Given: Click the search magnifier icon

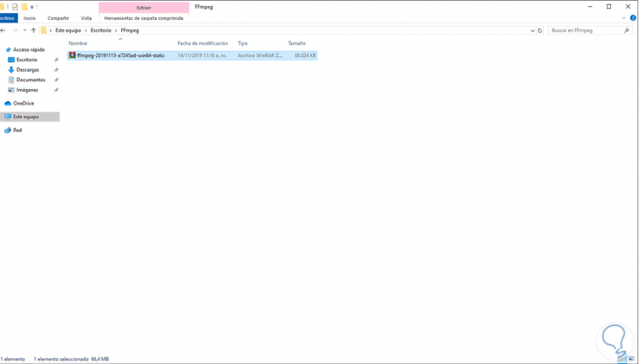Looking at the screenshot, I should [627, 30].
